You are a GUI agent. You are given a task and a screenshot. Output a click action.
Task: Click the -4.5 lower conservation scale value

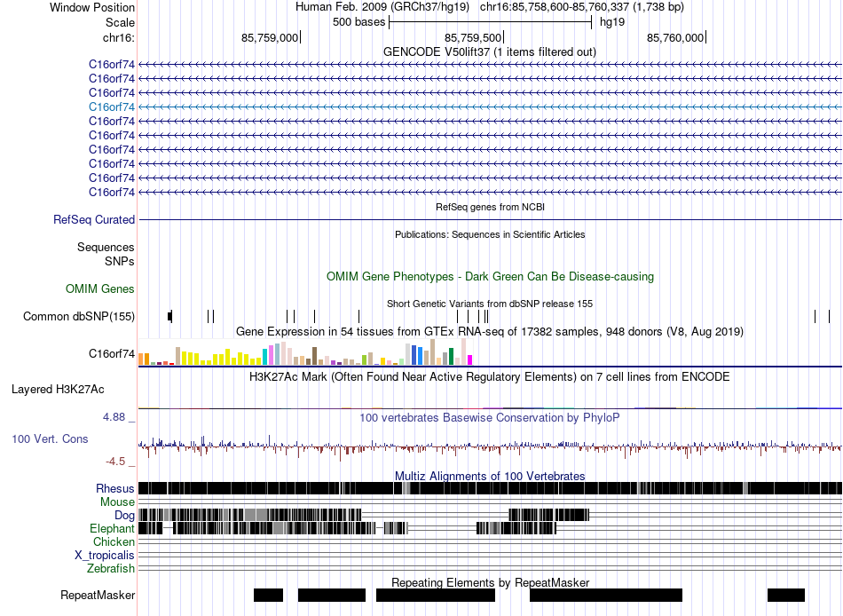point(115,462)
